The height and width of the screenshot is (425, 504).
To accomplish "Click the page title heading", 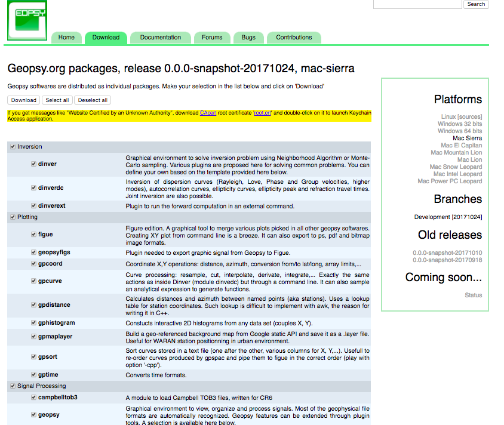I will tap(181, 69).
